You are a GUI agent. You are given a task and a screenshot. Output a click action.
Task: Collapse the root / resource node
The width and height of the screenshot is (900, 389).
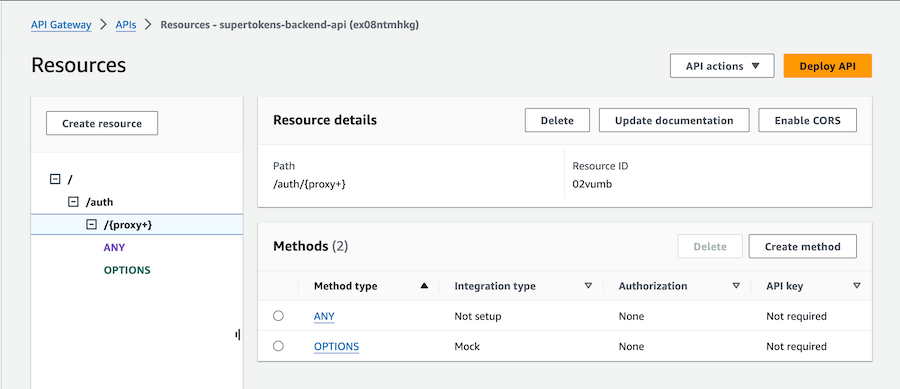coord(55,180)
